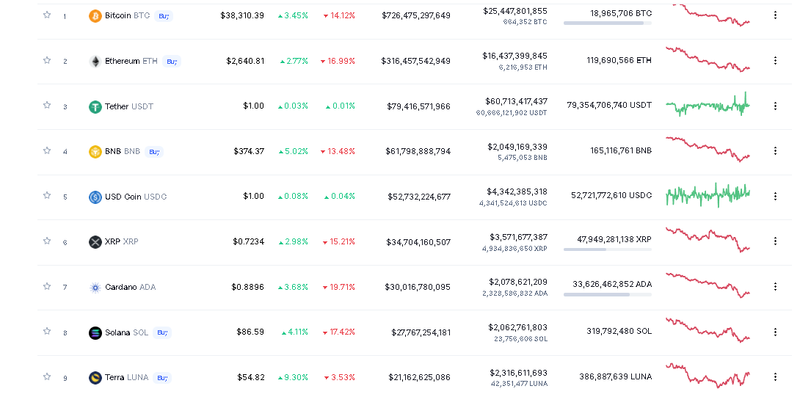
Task: Click the Ethereum diamond logo icon
Action: pyautogui.click(x=95, y=62)
